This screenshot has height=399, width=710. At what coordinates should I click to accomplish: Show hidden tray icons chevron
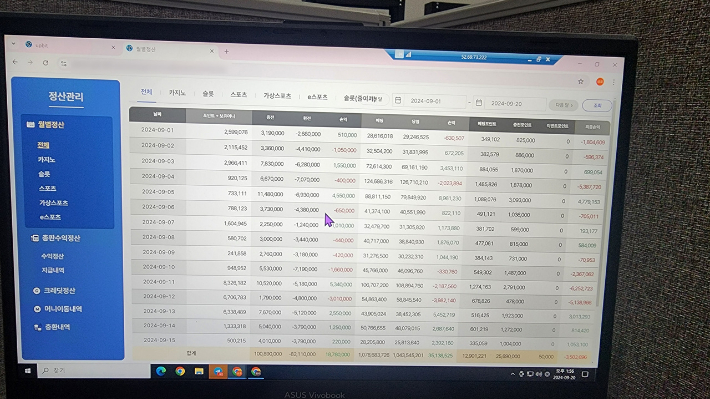pos(513,374)
